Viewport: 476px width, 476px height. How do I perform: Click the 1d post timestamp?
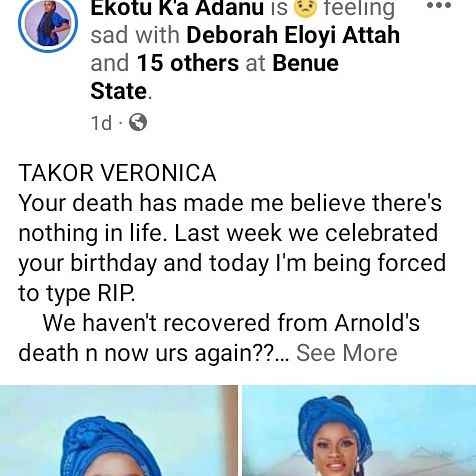click(x=101, y=123)
